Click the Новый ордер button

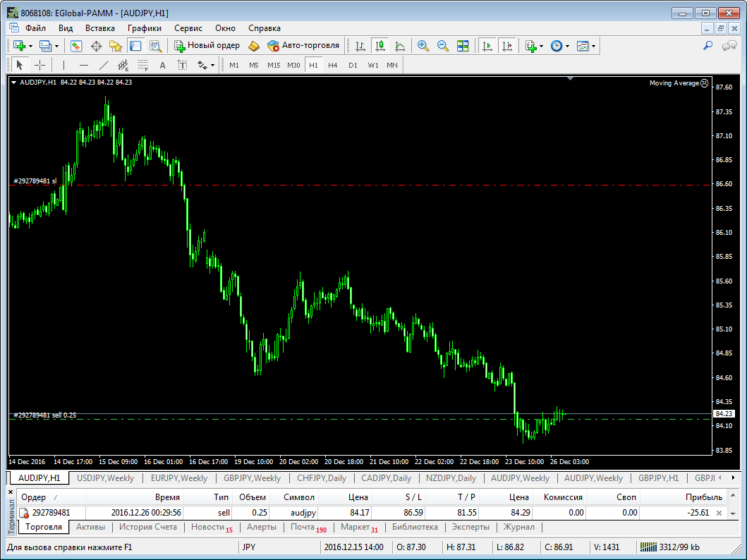point(207,46)
